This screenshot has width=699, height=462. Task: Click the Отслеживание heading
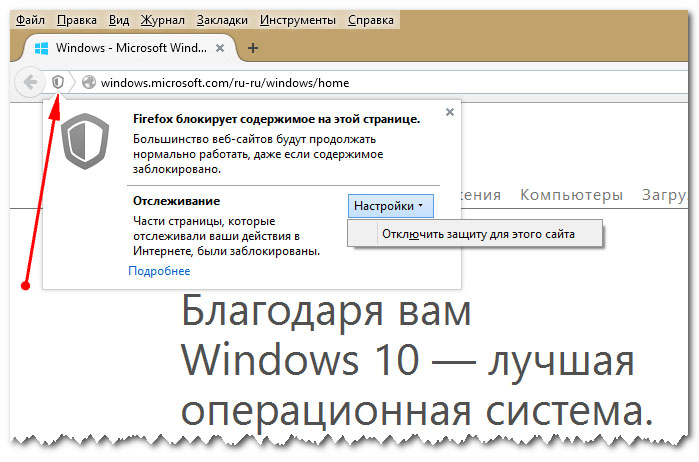click(x=177, y=201)
